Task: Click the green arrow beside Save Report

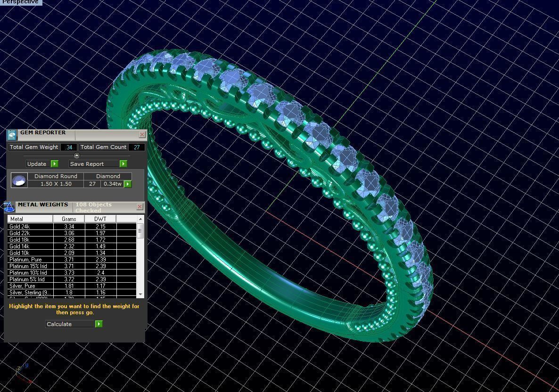Action: tap(123, 163)
